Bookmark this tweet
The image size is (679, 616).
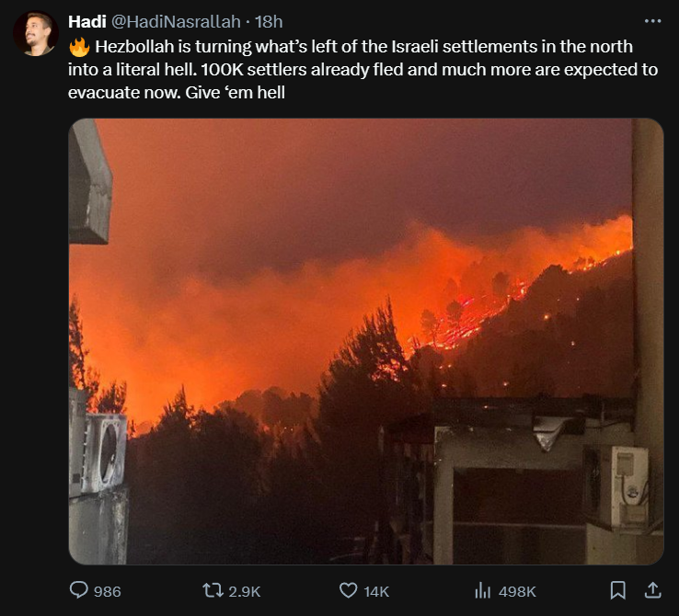click(618, 590)
